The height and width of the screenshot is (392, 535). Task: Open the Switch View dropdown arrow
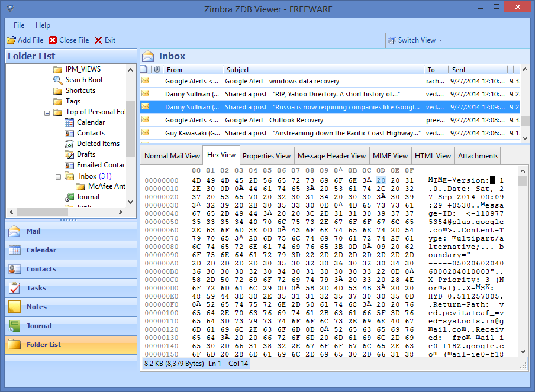coord(440,41)
